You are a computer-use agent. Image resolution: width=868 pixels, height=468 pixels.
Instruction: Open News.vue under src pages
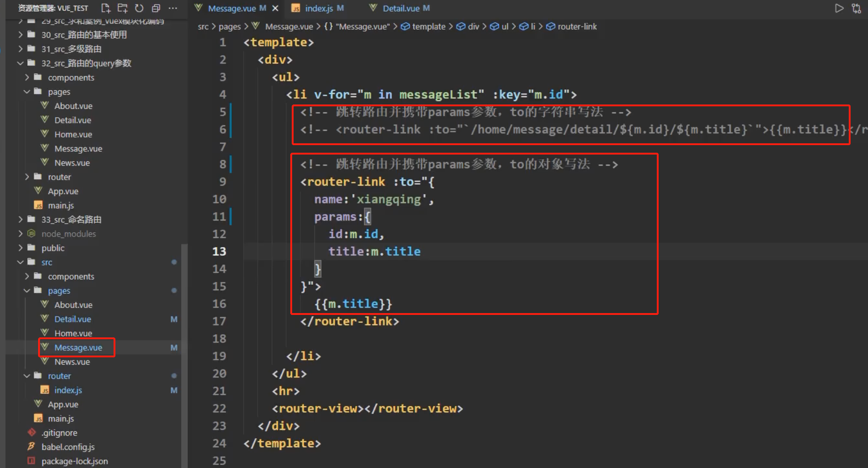click(72, 362)
